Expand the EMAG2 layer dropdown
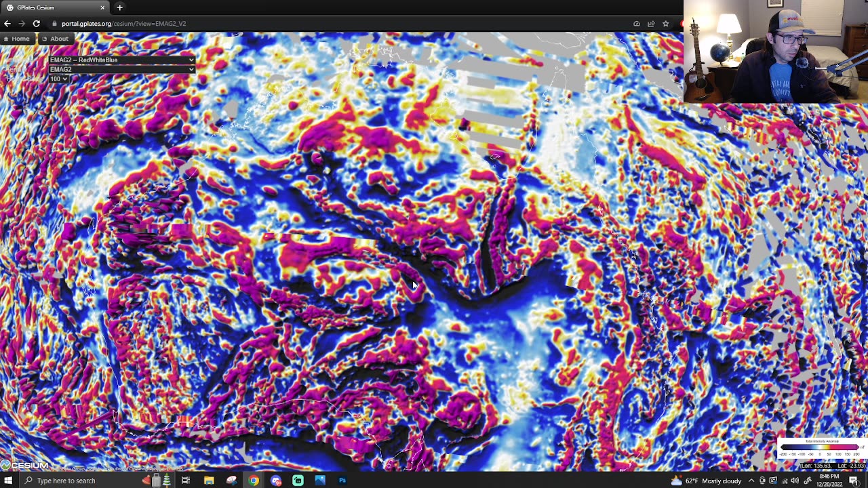 [x=121, y=69]
